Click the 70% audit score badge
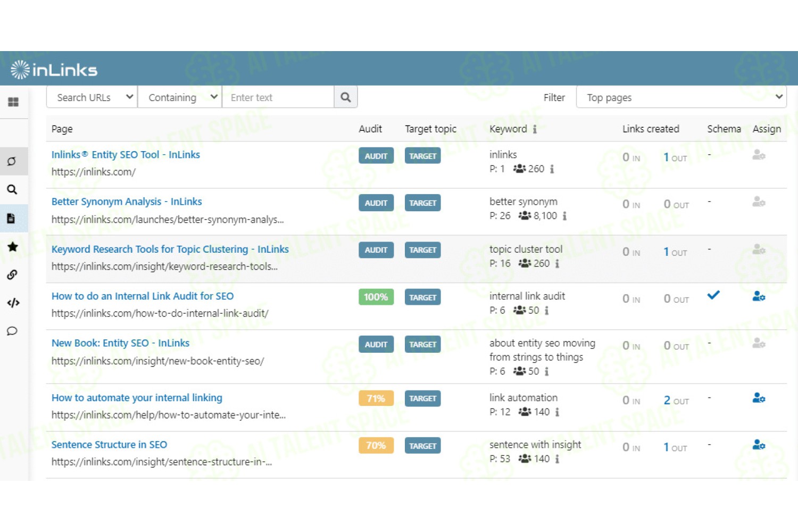The width and height of the screenshot is (798, 532). 376,446
